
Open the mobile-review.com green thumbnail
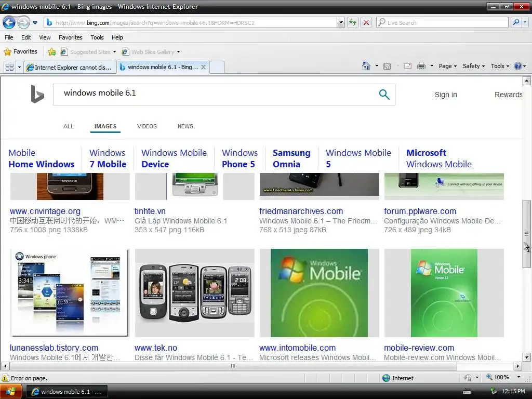point(444,293)
